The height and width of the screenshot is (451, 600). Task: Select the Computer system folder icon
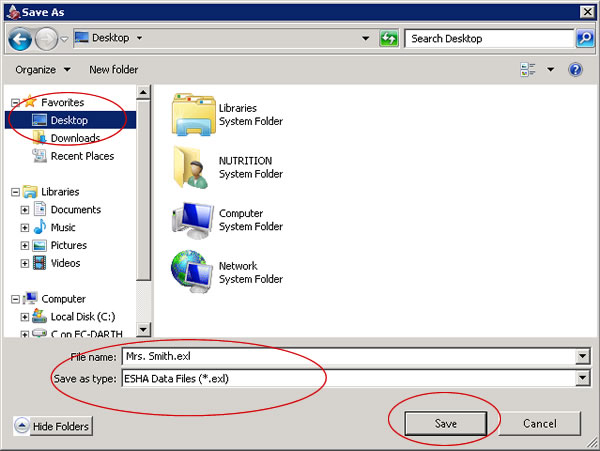[192, 219]
